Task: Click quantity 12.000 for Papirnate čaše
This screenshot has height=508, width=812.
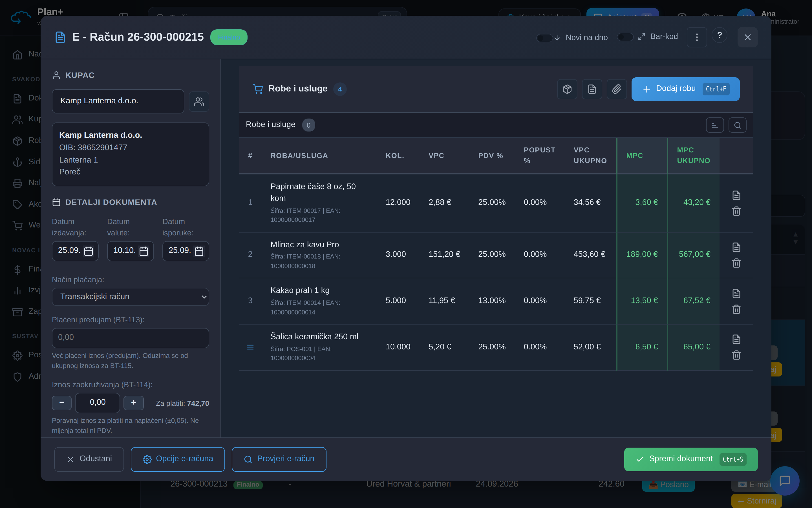Action: click(x=398, y=202)
